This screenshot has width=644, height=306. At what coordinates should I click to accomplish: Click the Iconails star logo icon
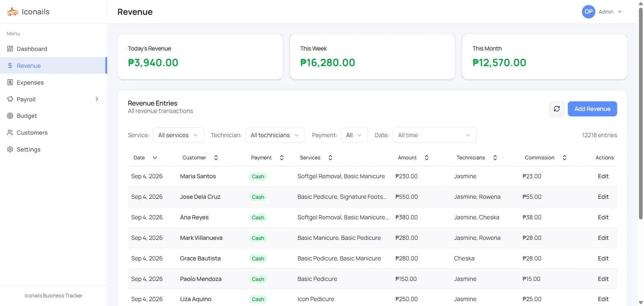click(13, 12)
